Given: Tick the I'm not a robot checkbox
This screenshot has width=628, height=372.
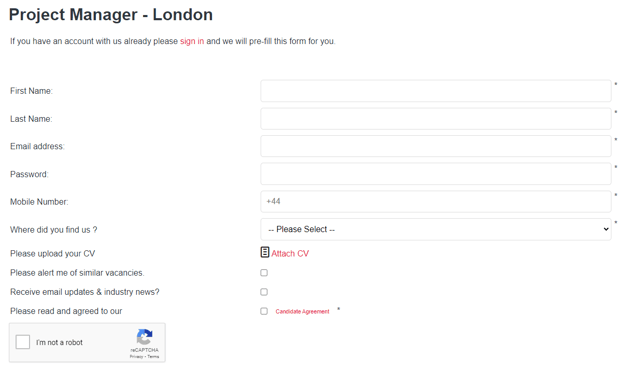Looking at the screenshot, I should coord(23,342).
